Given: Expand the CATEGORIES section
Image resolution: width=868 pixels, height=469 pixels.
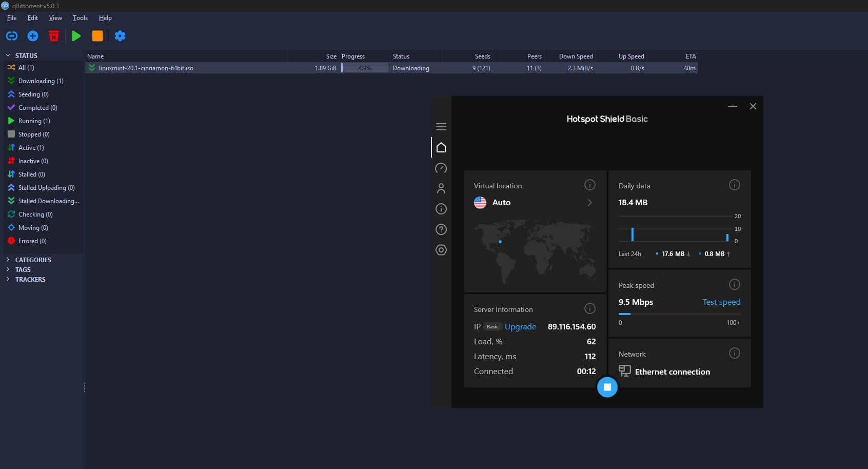Looking at the screenshot, I should tap(8, 260).
